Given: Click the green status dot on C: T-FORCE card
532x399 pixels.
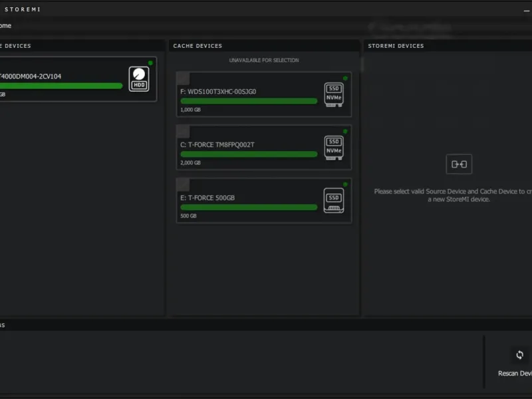Looking at the screenshot, I should [345, 131].
